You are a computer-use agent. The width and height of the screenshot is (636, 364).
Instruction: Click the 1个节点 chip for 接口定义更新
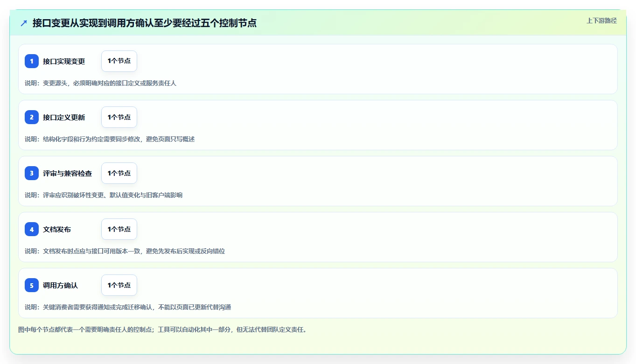pos(119,117)
